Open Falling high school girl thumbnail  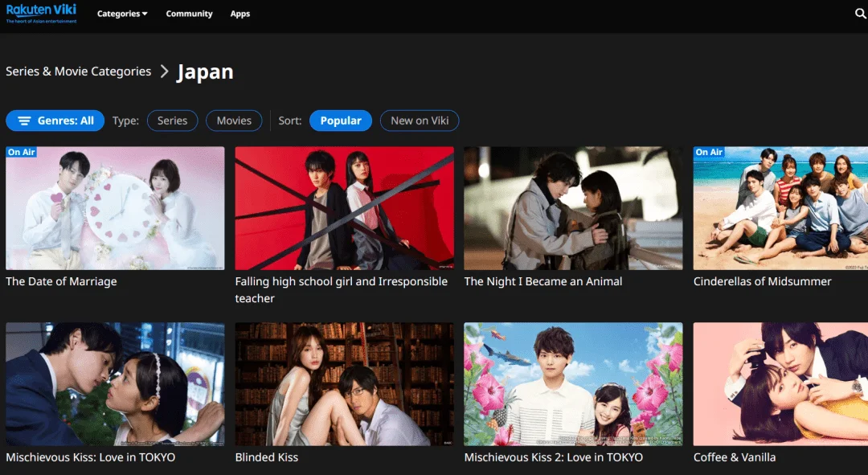344,208
